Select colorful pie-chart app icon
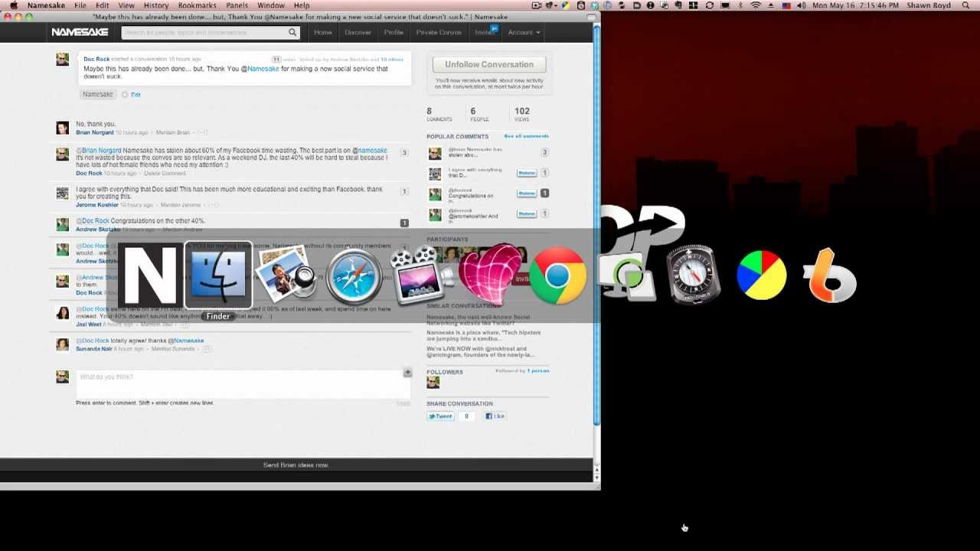The image size is (980, 551). pyautogui.click(x=762, y=275)
